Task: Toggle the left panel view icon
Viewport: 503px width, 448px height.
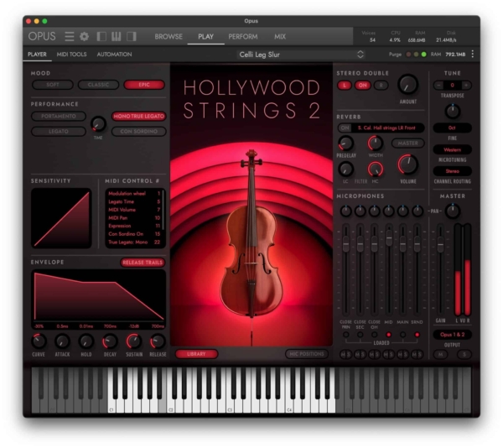Action: [101, 37]
